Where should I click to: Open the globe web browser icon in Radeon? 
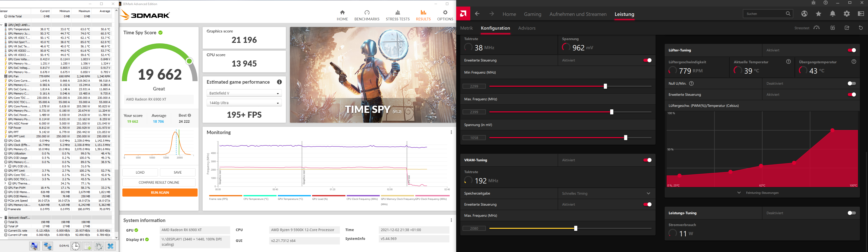tap(804, 14)
